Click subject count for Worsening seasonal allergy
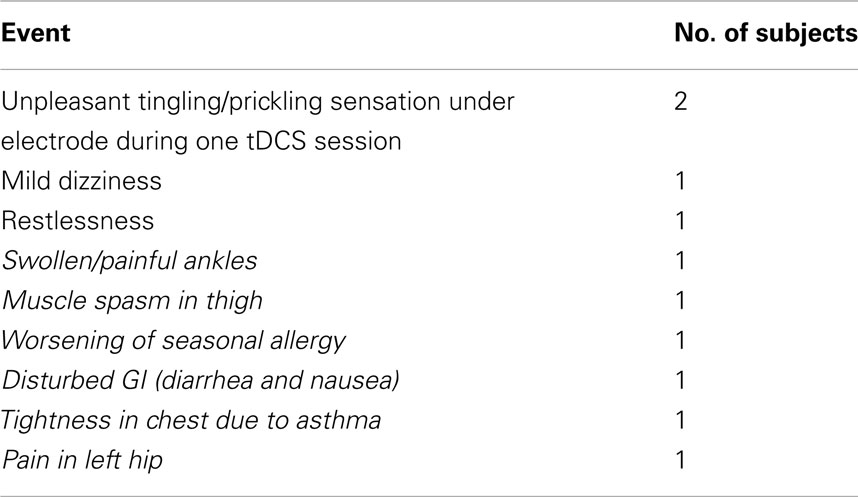Image resolution: width=858 pixels, height=497 pixels. (683, 341)
